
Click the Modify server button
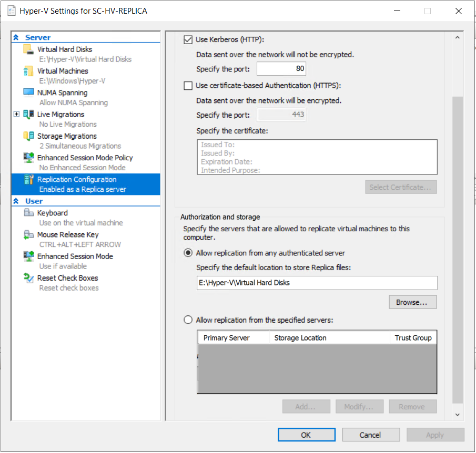(x=359, y=406)
